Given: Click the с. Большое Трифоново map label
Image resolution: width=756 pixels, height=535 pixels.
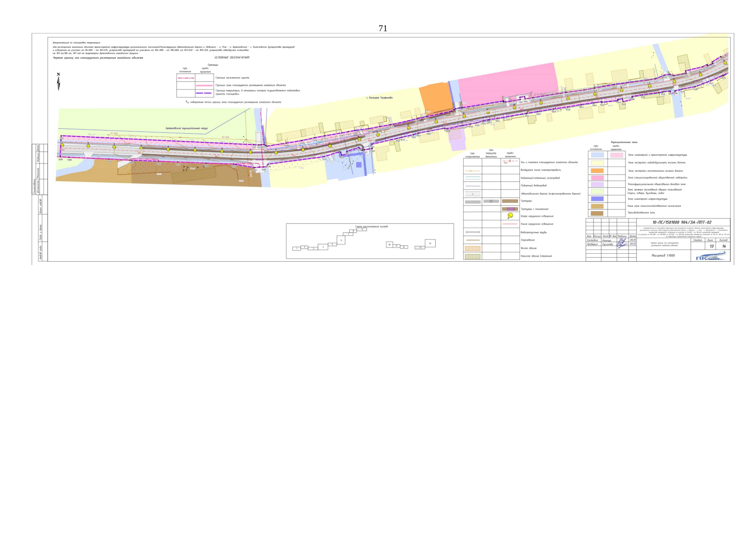Looking at the screenshot, I should click(379, 98).
